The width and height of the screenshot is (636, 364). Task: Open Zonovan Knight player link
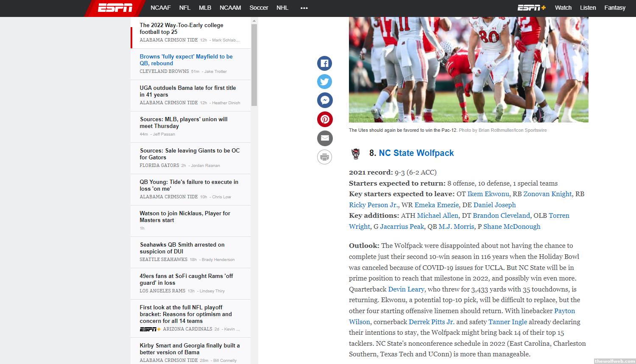click(547, 194)
